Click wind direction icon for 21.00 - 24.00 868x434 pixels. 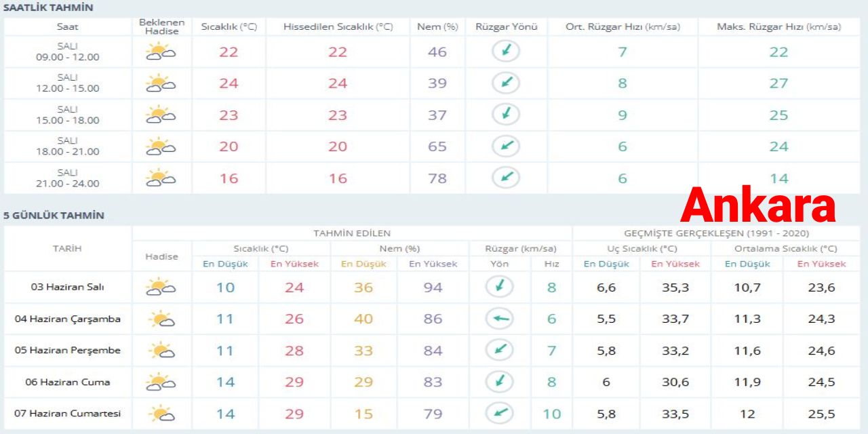pos(505,178)
